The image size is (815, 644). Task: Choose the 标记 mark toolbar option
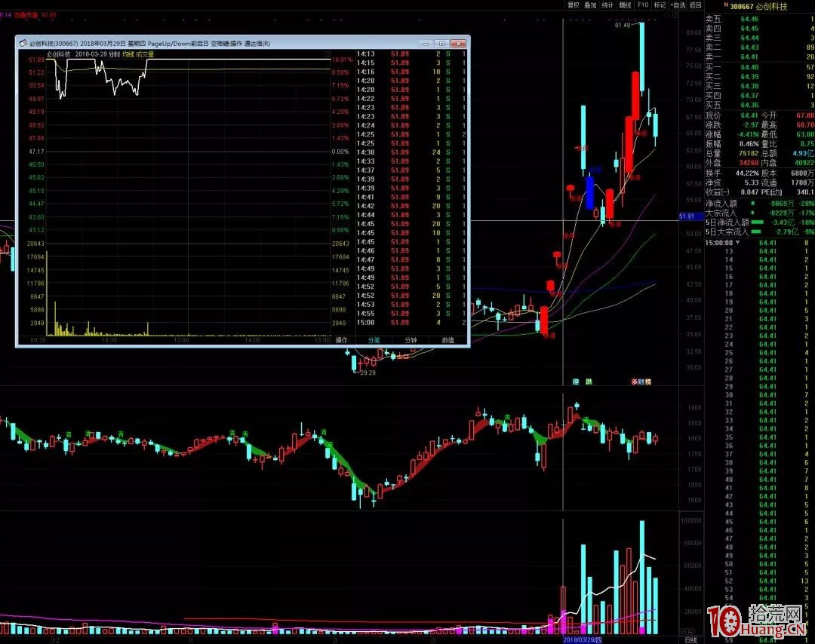660,5
